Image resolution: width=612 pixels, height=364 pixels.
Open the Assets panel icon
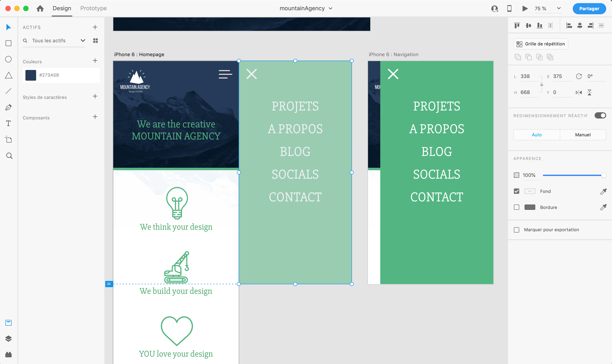pyautogui.click(x=9, y=323)
